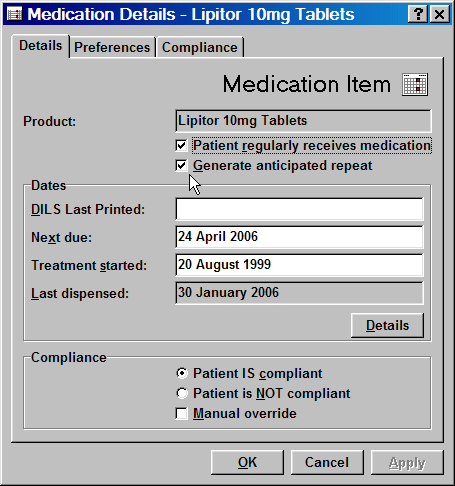This screenshot has height=486, width=455.
Task: Click the title bar window menu icon
Action: pos(14,14)
